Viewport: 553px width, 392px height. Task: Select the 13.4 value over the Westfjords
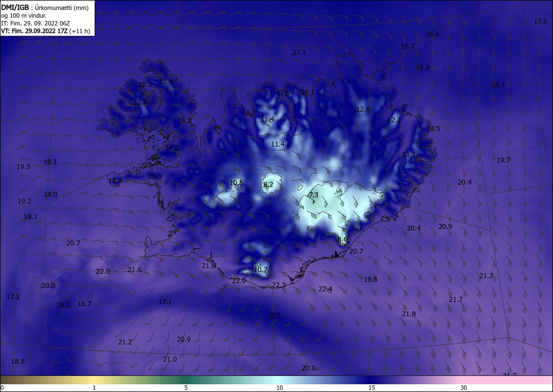click(166, 81)
